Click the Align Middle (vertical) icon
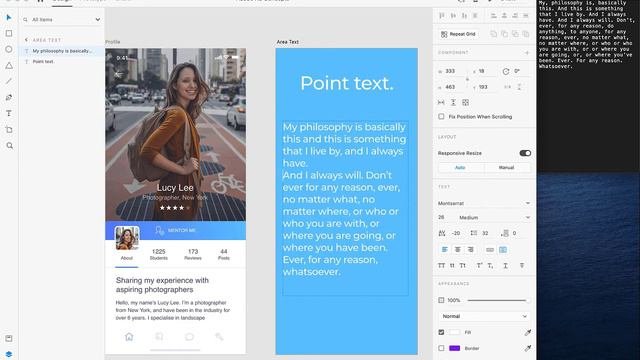This screenshot has height=360, width=640. pos(453,16)
